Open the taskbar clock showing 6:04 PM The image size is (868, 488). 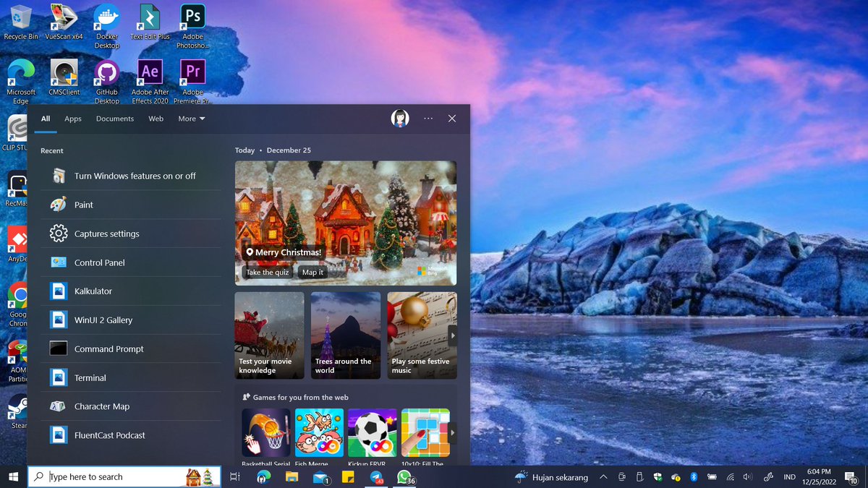819,477
